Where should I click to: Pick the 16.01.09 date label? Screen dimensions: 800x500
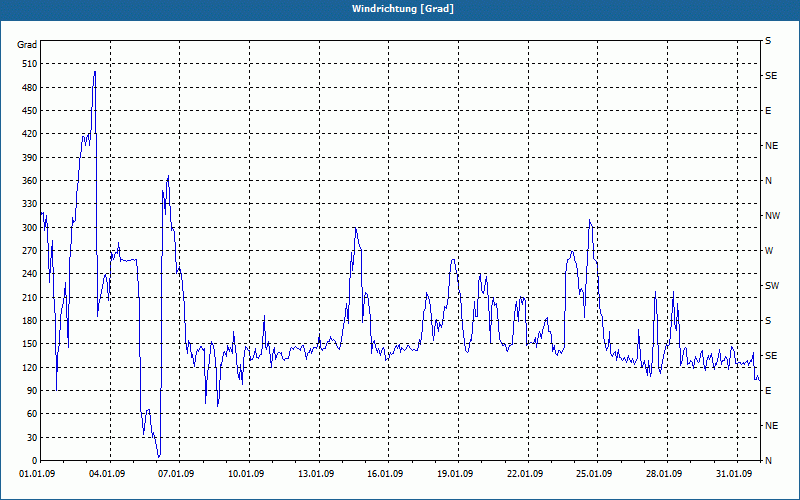click(385, 474)
